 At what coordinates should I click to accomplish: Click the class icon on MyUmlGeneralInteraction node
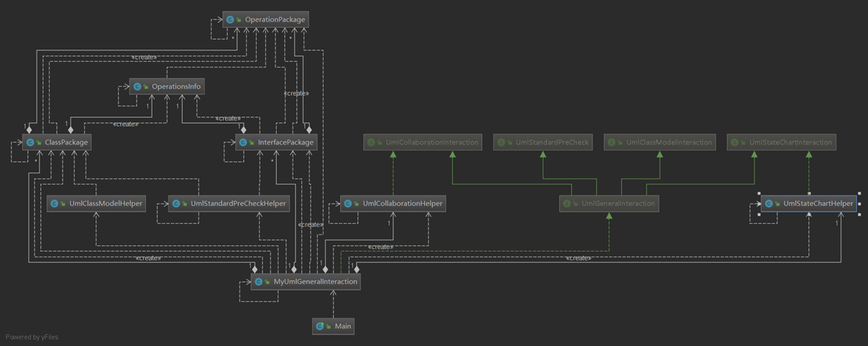(259, 281)
